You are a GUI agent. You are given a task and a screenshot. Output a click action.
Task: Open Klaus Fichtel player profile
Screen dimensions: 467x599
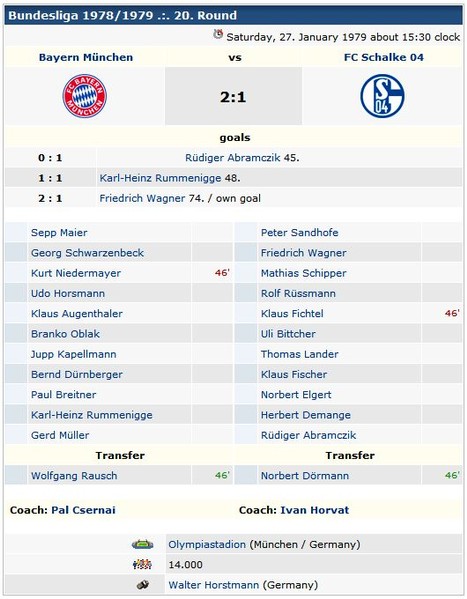[x=292, y=314]
